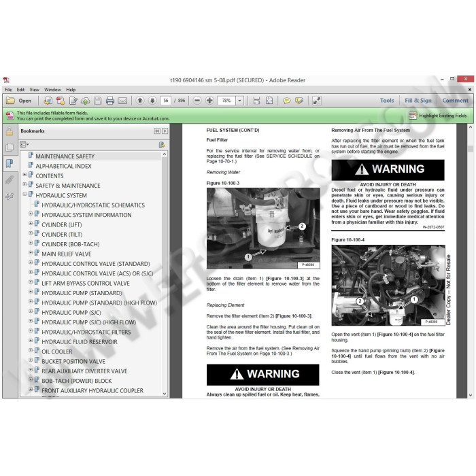This screenshot has height=476, width=476.
Task: Open the bookmarks options menu dropdown
Action: coord(24,145)
